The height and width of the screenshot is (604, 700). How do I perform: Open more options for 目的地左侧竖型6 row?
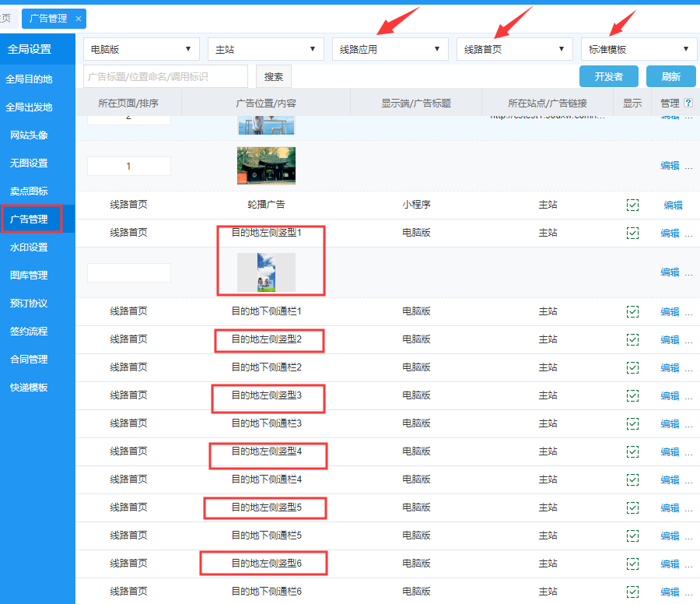pyautogui.click(x=688, y=564)
